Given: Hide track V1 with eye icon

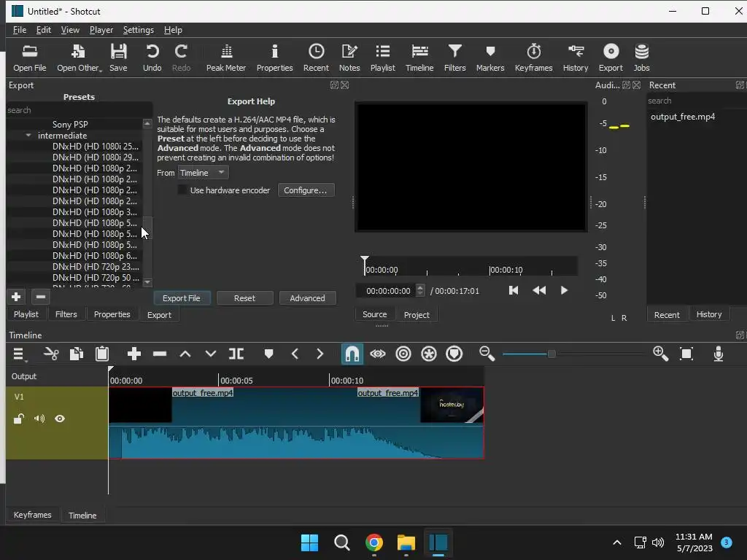Looking at the screenshot, I should tap(60, 419).
